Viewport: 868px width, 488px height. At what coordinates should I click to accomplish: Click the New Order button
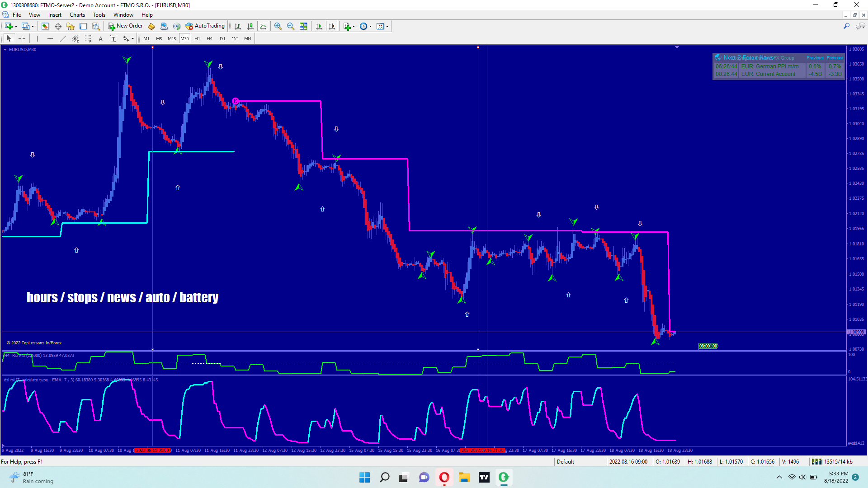point(125,26)
